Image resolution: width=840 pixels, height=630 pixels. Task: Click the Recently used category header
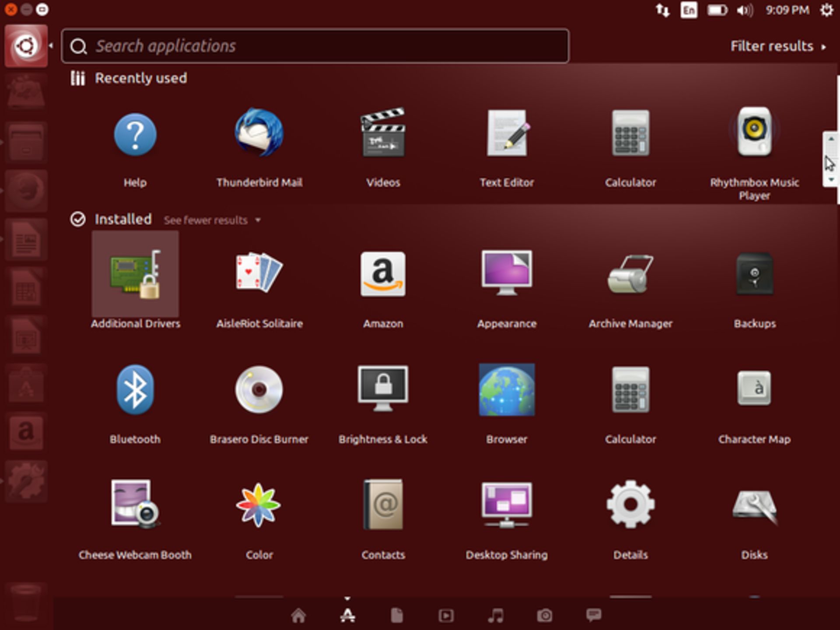tap(129, 78)
